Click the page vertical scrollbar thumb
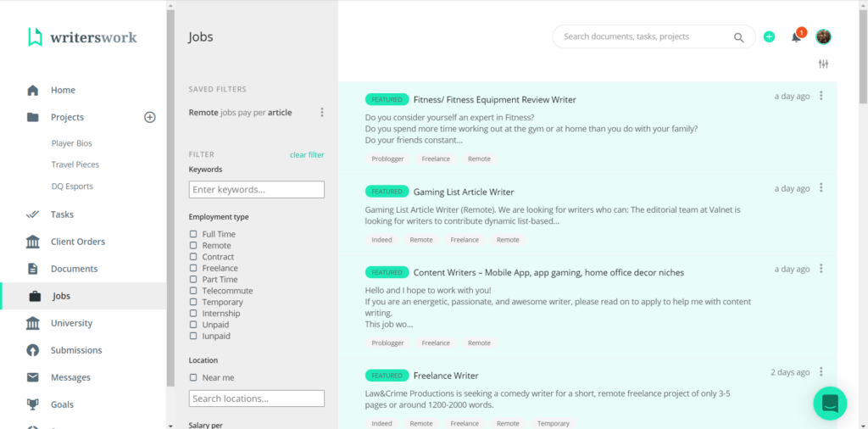This screenshot has width=868, height=429. (x=863, y=57)
